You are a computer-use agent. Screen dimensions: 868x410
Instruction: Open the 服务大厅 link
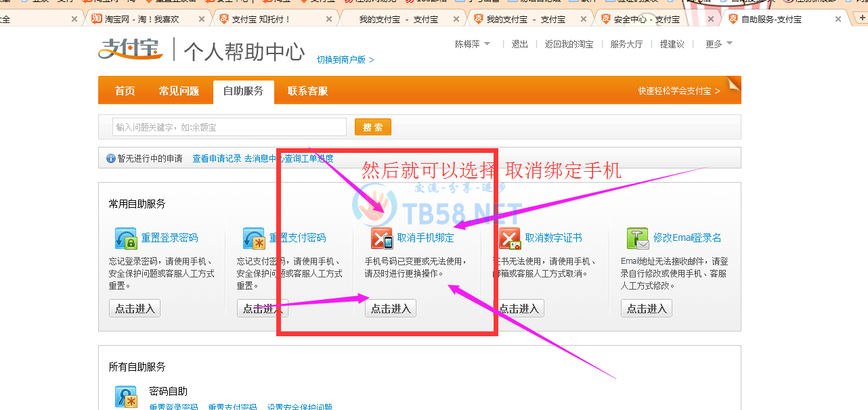click(626, 44)
